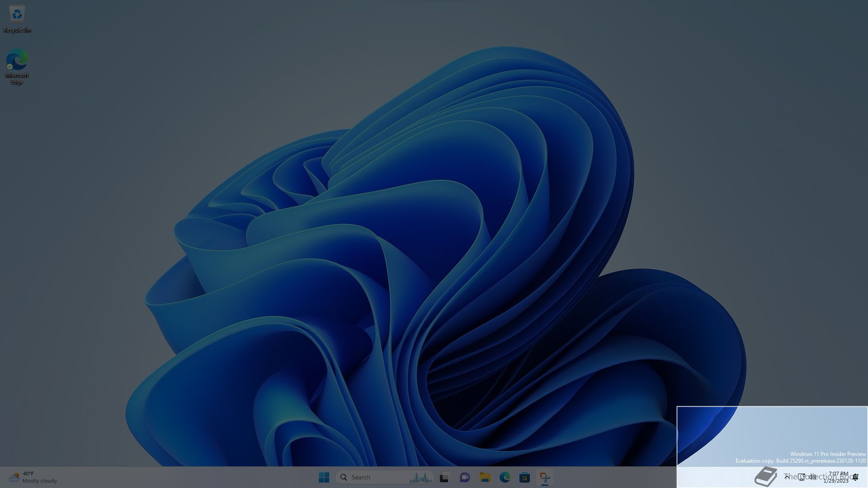Click the search highlight illustration in Search box
Viewport: 868px width, 488px height.
tap(420, 477)
